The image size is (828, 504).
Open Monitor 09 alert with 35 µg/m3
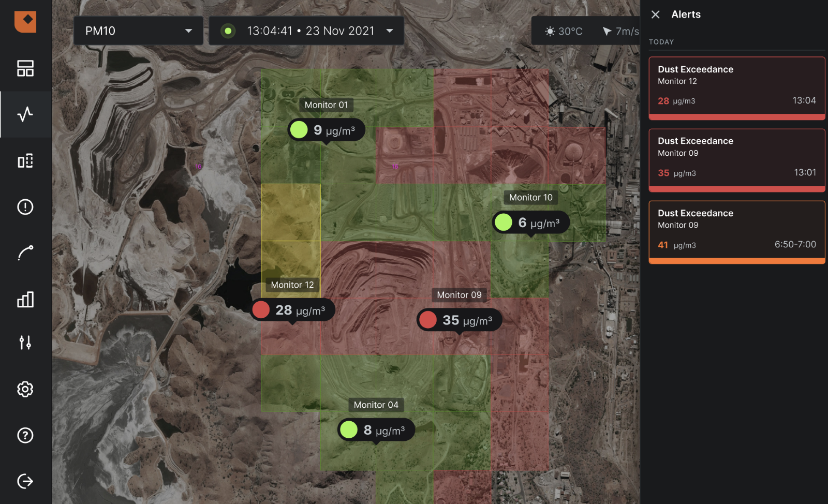click(x=736, y=159)
